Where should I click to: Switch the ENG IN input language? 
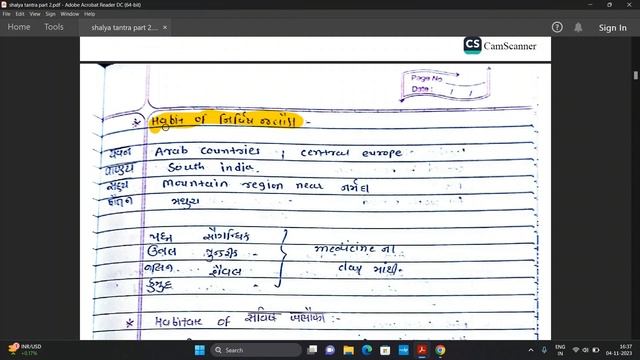coord(560,350)
